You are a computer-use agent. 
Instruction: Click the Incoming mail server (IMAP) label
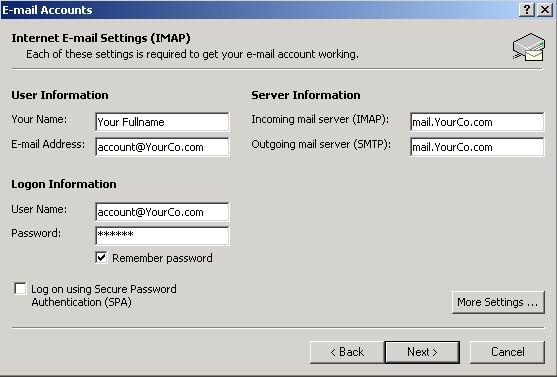point(320,120)
